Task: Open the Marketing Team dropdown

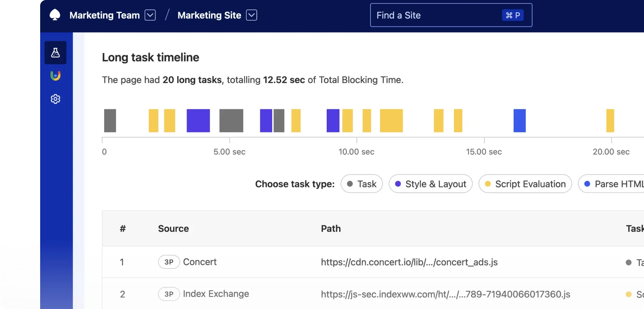Action: (x=150, y=15)
